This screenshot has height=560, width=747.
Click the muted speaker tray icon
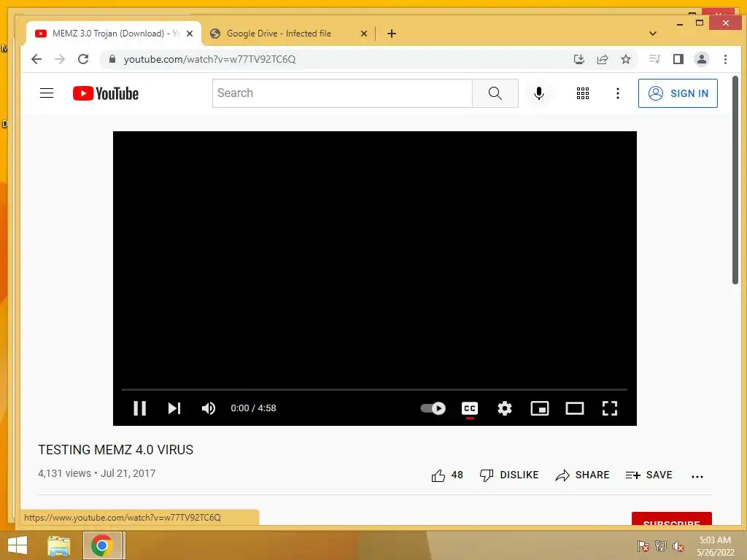678,546
